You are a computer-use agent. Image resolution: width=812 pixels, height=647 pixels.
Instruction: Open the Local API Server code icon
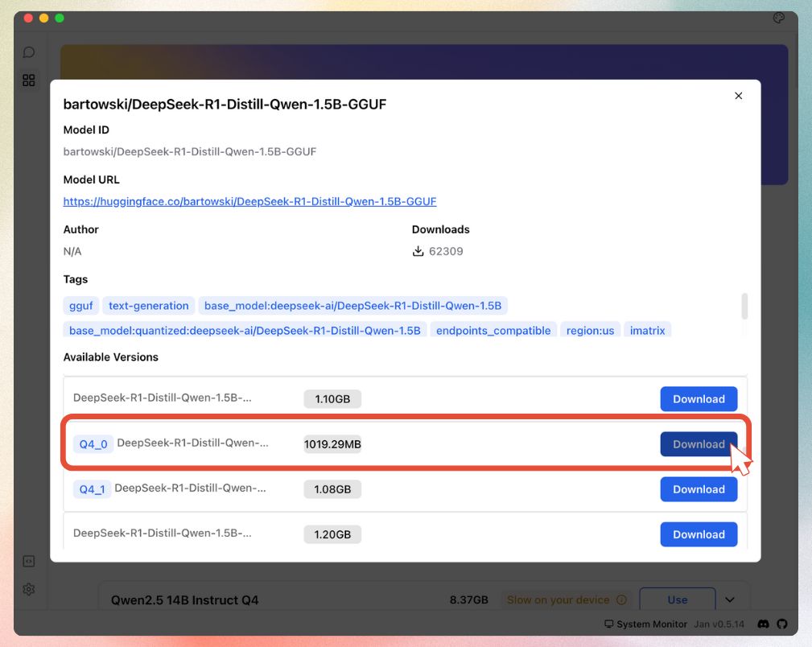pos(29,561)
